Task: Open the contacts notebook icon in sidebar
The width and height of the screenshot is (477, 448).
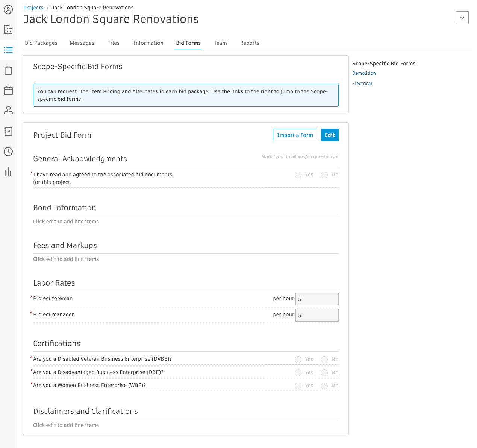Action: click(8, 131)
